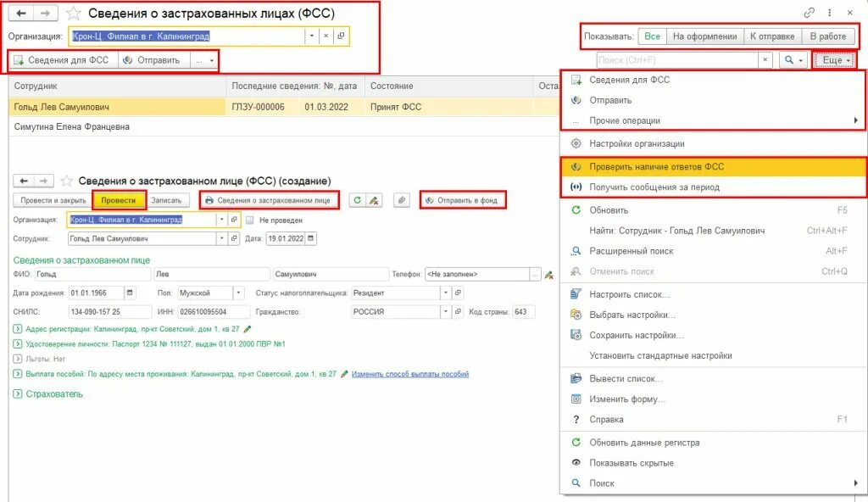Open Настройки организации from the menu

point(713,143)
